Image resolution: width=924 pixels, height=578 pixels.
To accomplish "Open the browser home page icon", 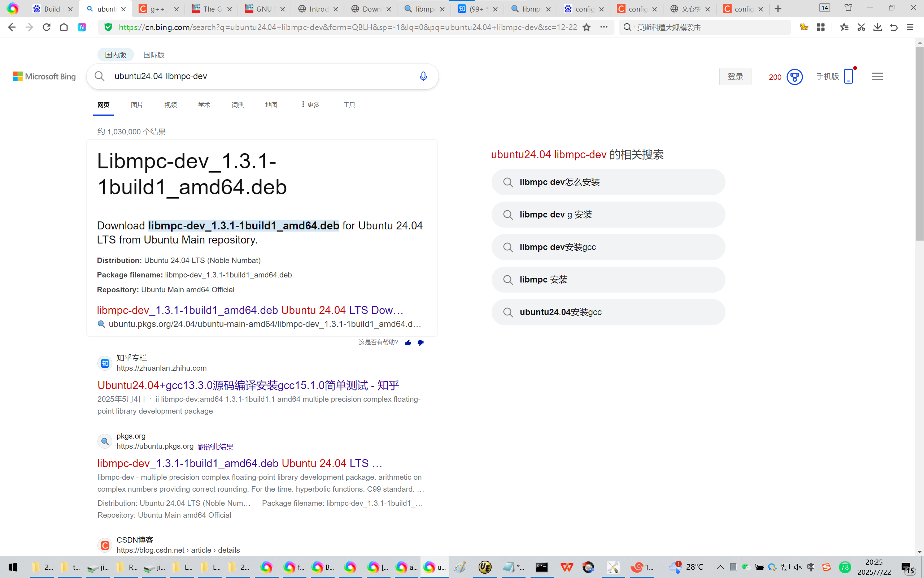I will coord(64,27).
